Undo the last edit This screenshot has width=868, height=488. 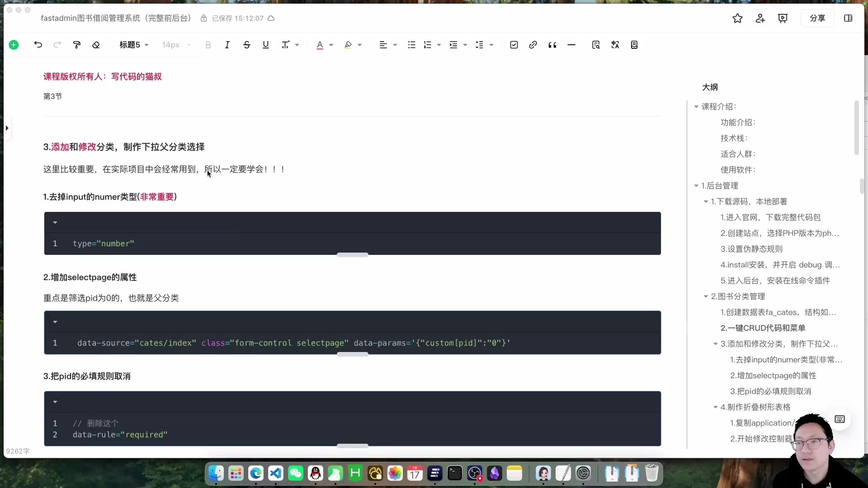[x=38, y=45]
